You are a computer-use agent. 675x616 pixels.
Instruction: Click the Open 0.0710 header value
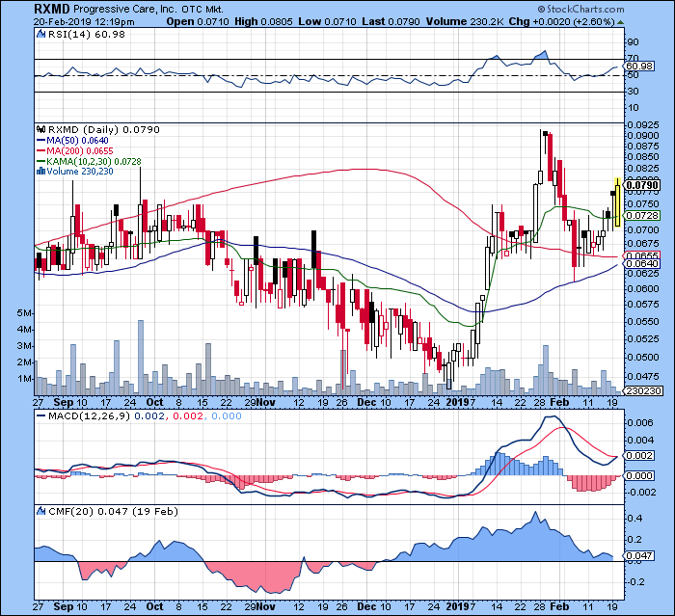pyautogui.click(x=198, y=21)
